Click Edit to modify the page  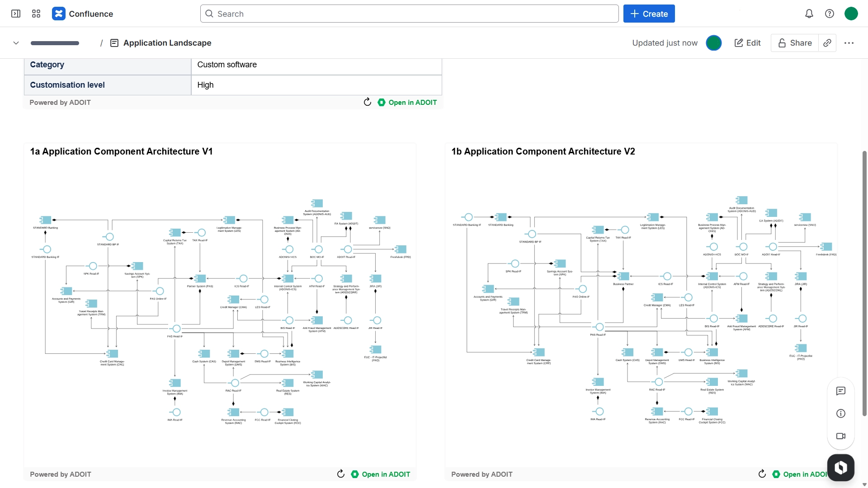click(747, 43)
